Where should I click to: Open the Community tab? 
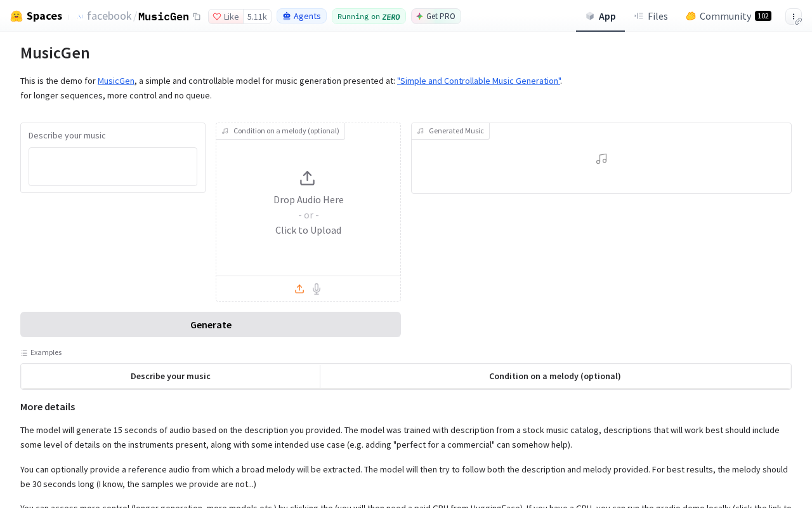(728, 16)
